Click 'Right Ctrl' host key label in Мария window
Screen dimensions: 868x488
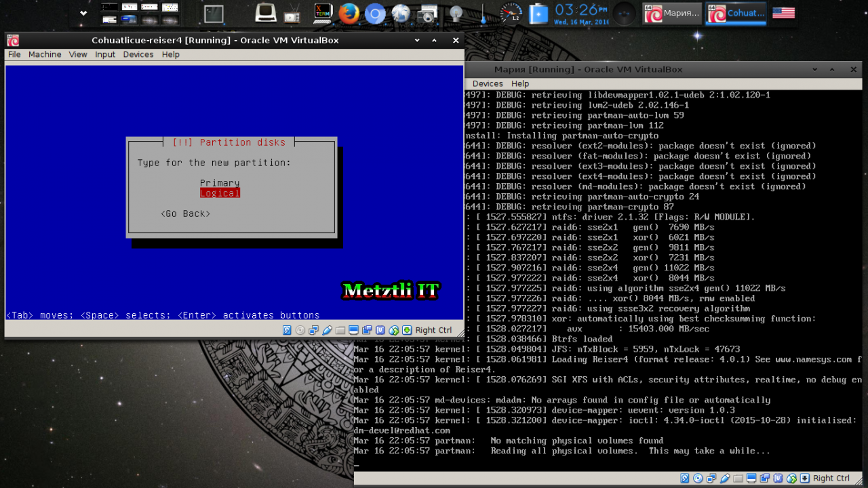832,479
